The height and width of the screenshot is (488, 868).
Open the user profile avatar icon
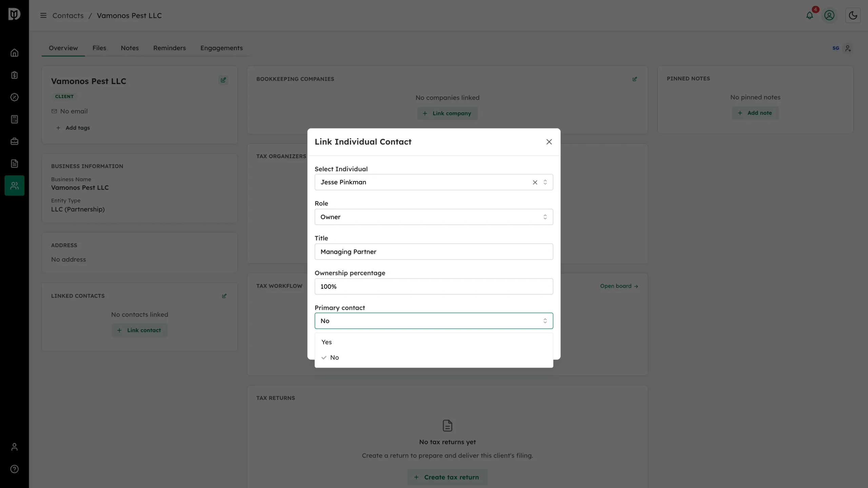829,15
